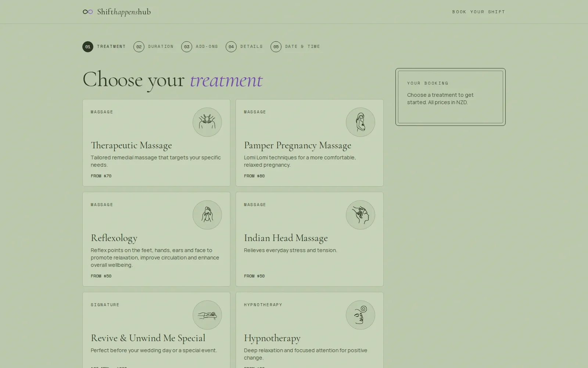Go to step 03 Add-ons
This screenshot has width=588, height=368.
click(200, 47)
